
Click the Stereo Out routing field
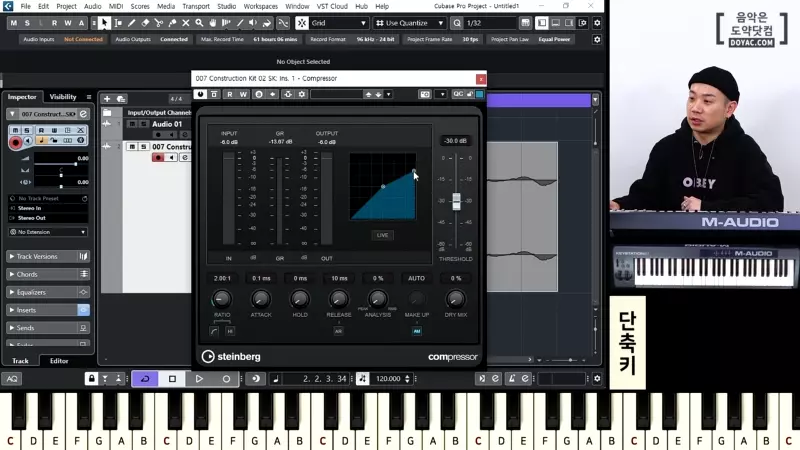(48, 218)
